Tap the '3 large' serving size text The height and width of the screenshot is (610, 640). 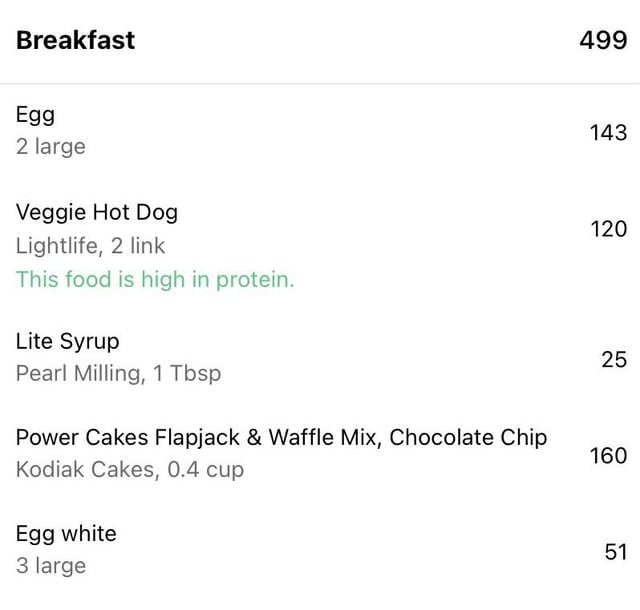51,566
